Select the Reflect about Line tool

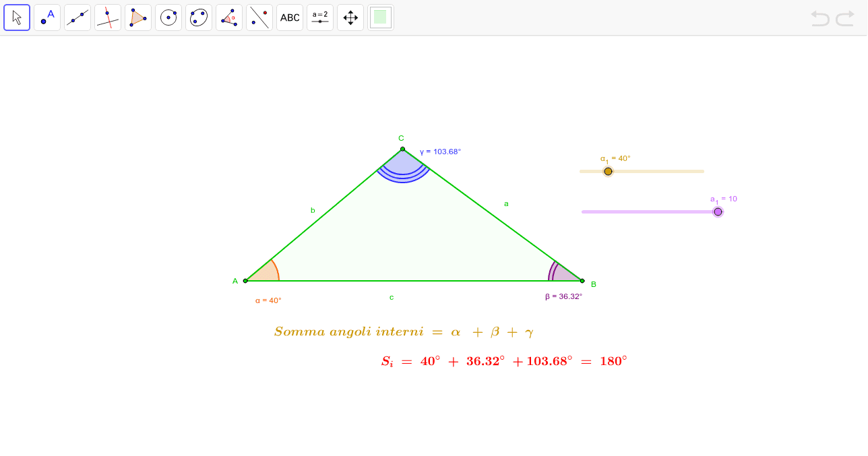coord(259,17)
